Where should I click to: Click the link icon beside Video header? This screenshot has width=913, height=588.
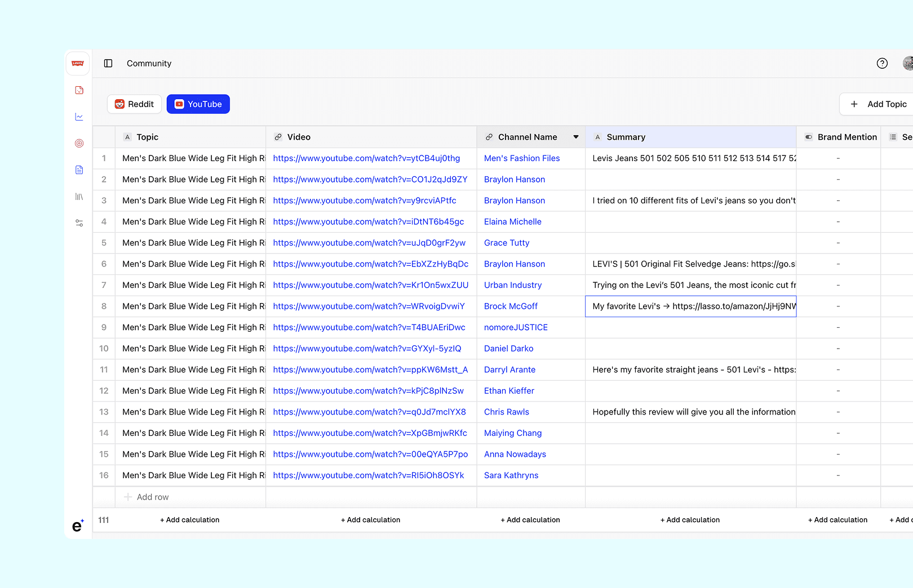point(278,137)
